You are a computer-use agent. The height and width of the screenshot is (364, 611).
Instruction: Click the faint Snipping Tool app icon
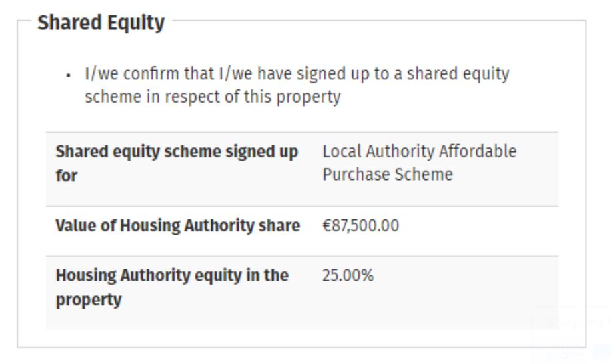tap(550, 323)
